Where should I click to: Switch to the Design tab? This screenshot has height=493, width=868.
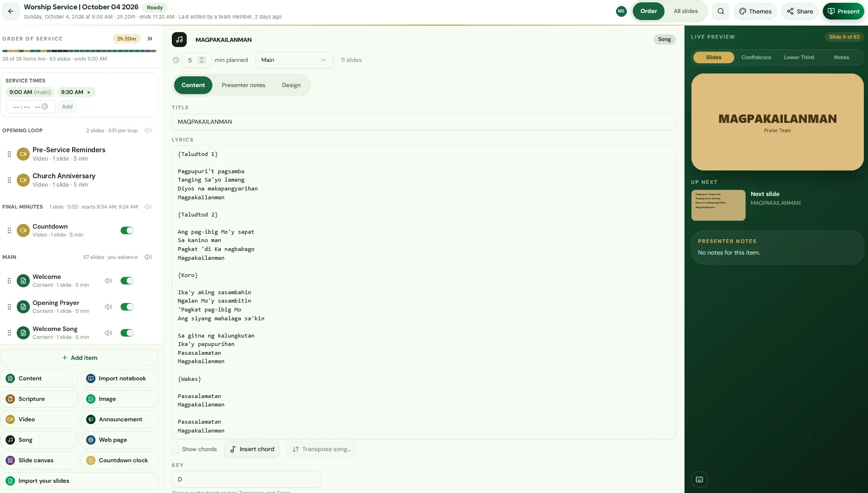[291, 85]
